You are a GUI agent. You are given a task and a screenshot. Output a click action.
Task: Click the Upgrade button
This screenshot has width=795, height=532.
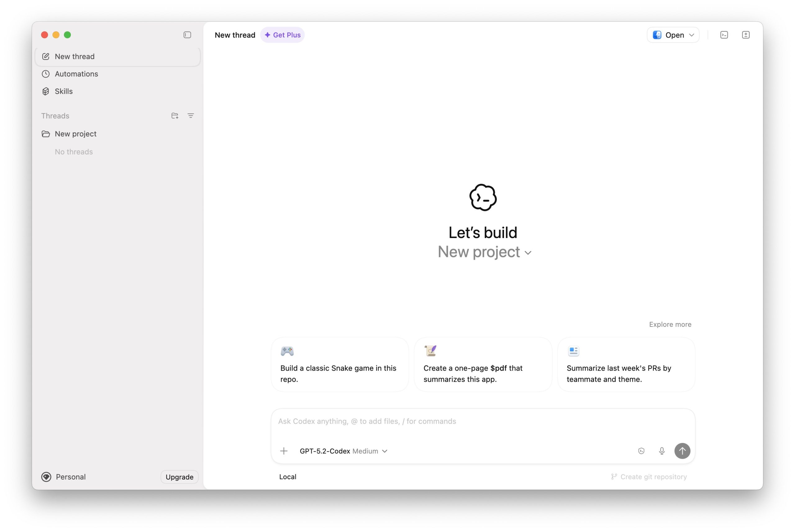pyautogui.click(x=179, y=477)
